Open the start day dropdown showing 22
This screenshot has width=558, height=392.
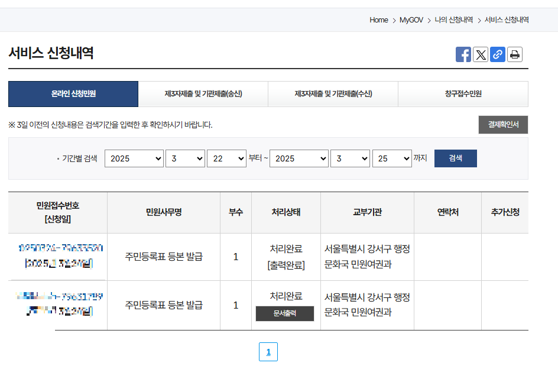(226, 158)
